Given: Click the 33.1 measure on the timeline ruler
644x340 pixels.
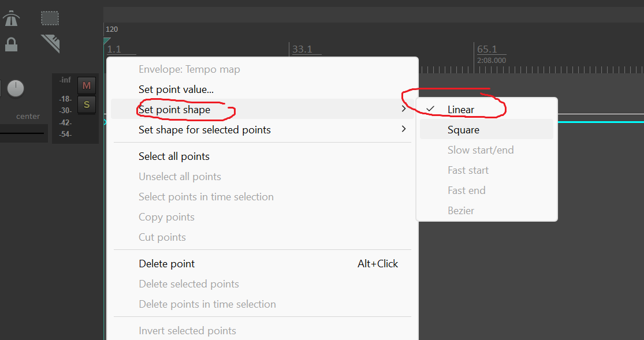Looking at the screenshot, I should (x=302, y=50).
